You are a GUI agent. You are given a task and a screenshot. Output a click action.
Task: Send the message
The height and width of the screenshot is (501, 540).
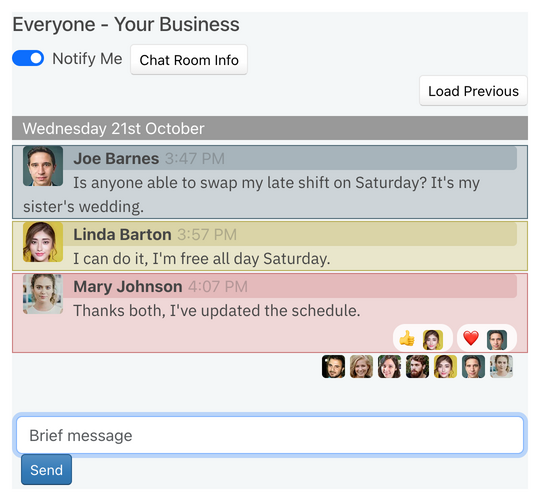[x=46, y=470]
